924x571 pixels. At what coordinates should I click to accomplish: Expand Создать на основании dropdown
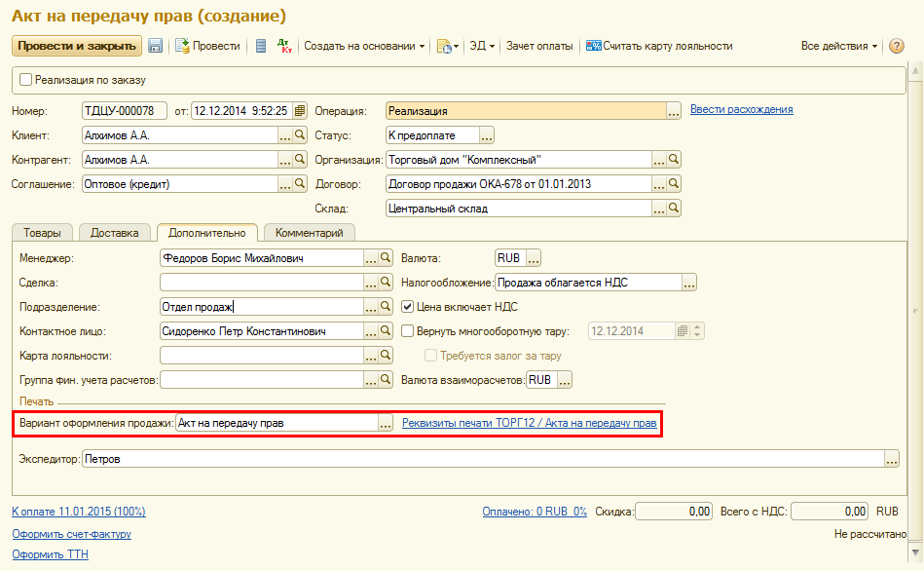(364, 46)
